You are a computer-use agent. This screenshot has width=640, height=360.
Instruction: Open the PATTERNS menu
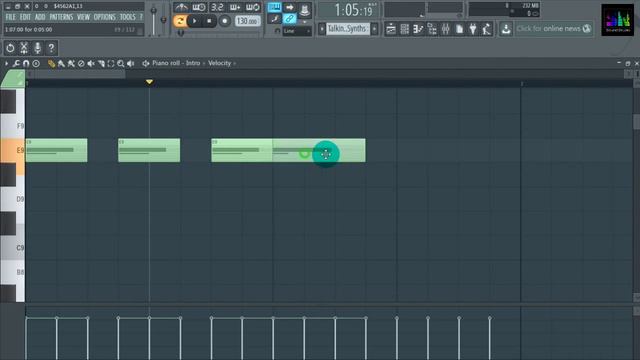point(61,17)
